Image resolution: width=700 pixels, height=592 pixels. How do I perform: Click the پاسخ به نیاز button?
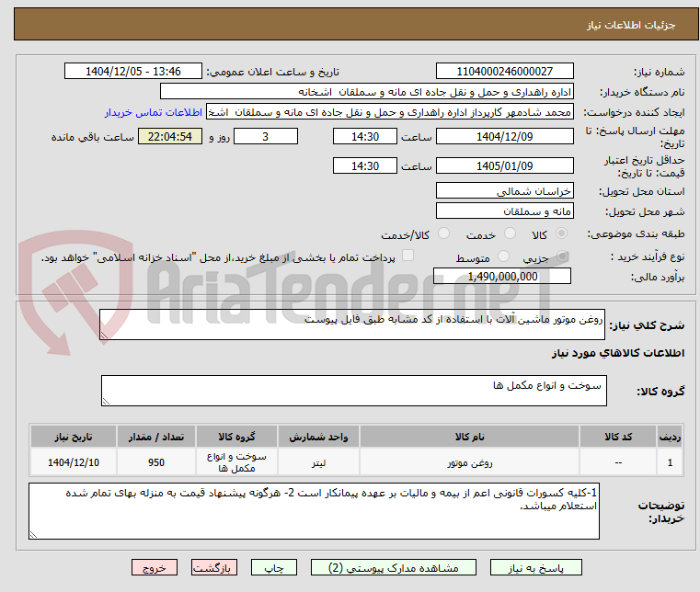535,568
